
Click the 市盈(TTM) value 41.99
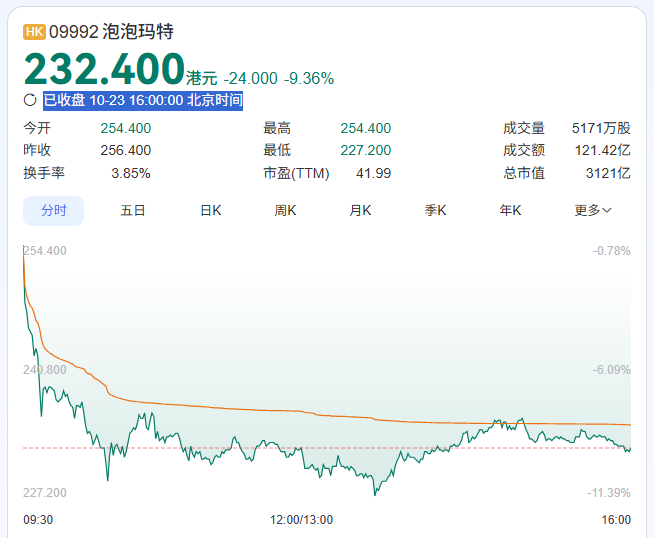373,173
